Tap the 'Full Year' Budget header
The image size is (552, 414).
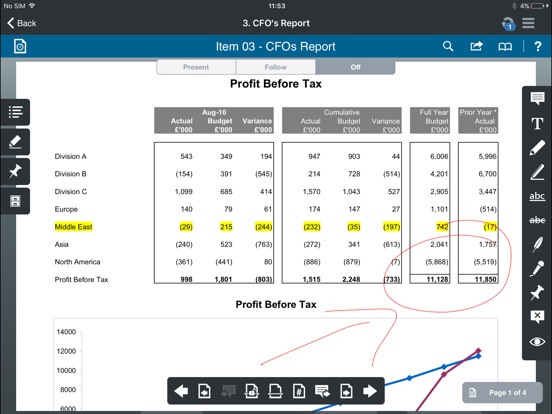(433, 112)
